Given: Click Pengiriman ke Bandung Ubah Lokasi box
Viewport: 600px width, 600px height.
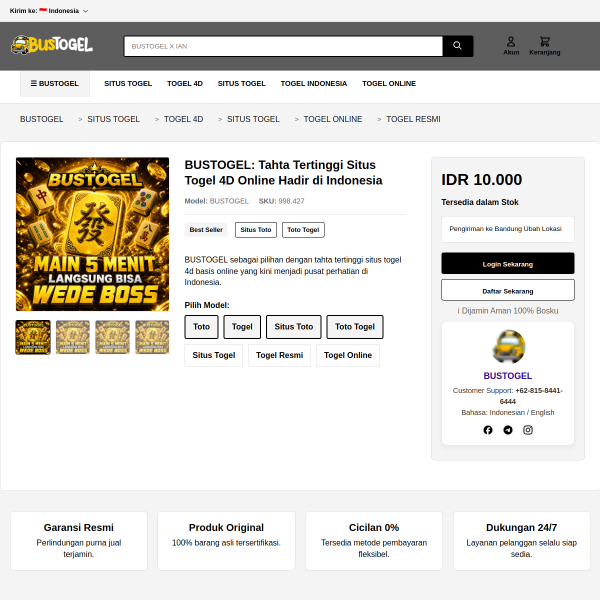Looking at the screenshot, I should point(508,229).
